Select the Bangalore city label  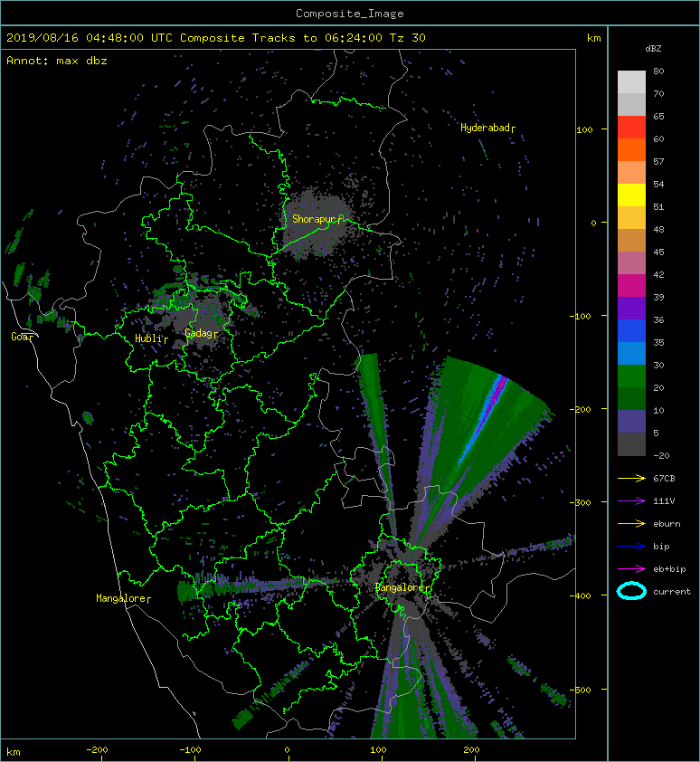point(402,587)
